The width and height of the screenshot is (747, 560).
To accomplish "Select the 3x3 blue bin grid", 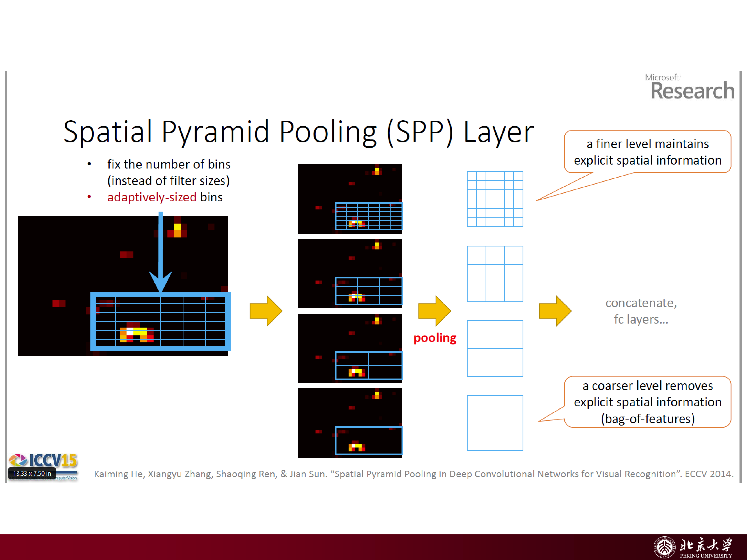I will point(495,274).
